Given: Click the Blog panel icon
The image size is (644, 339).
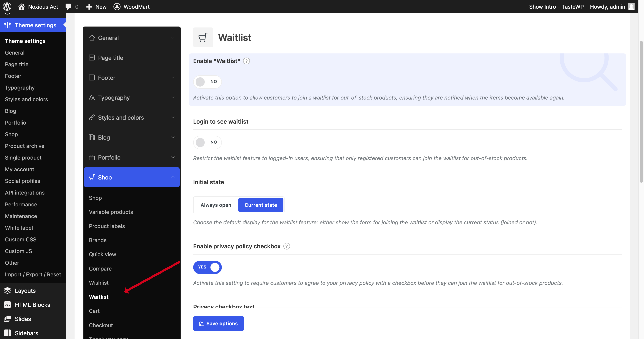Looking at the screenshot, I should tap(92, 137).
